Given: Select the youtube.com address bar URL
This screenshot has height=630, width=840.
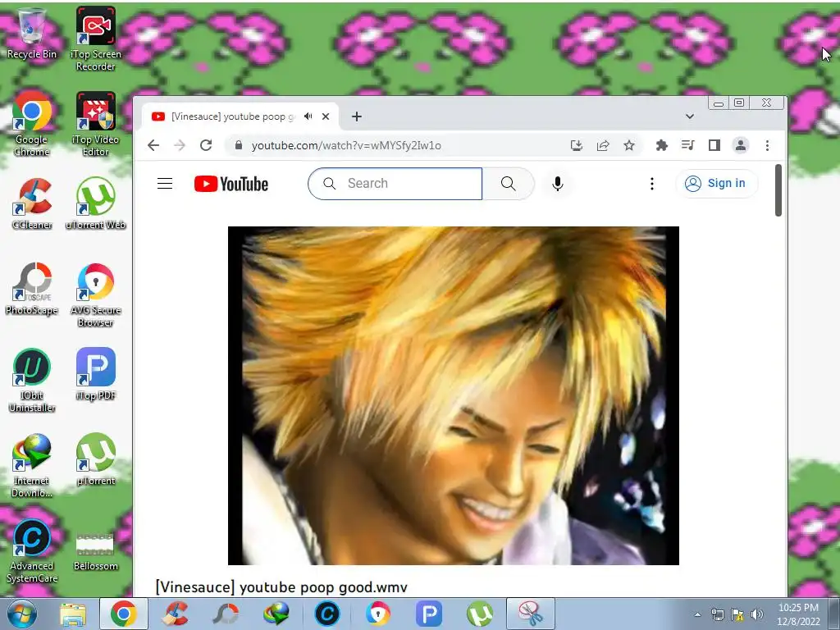Looking at the screenshot, I should point(346,146).
